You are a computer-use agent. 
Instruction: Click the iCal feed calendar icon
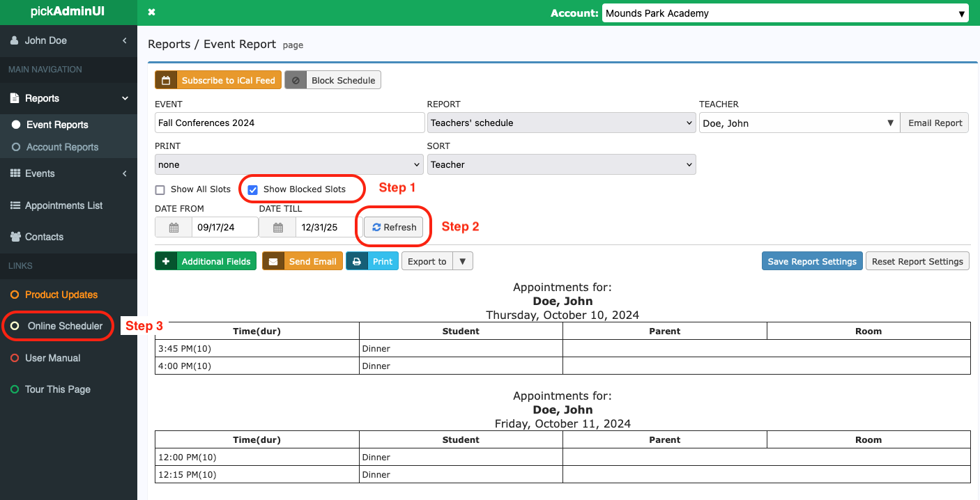(166, 81)
